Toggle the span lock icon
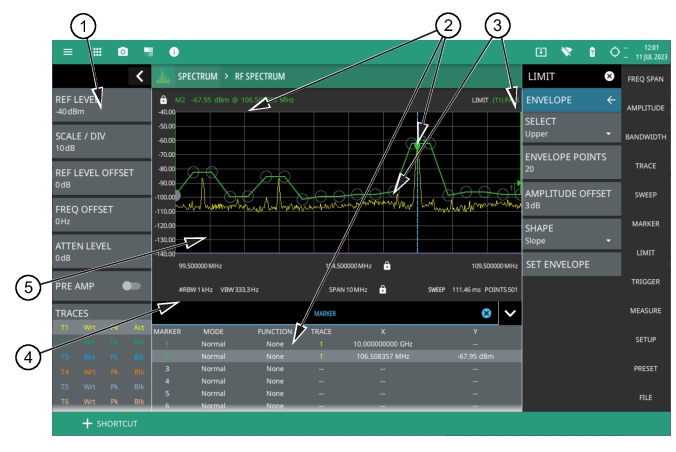The width and height of the screenshot is (676, 452). [x=380, y=290]
